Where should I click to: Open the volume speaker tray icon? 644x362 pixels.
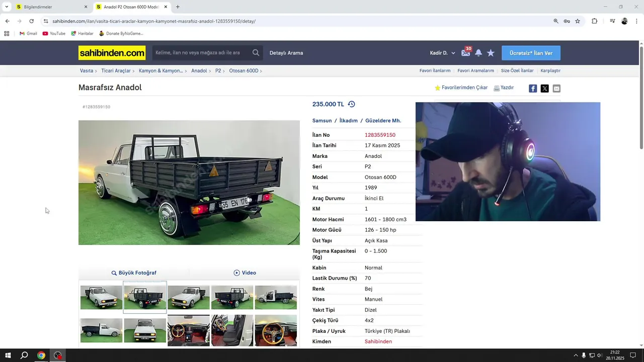click(x=600, y=355)
